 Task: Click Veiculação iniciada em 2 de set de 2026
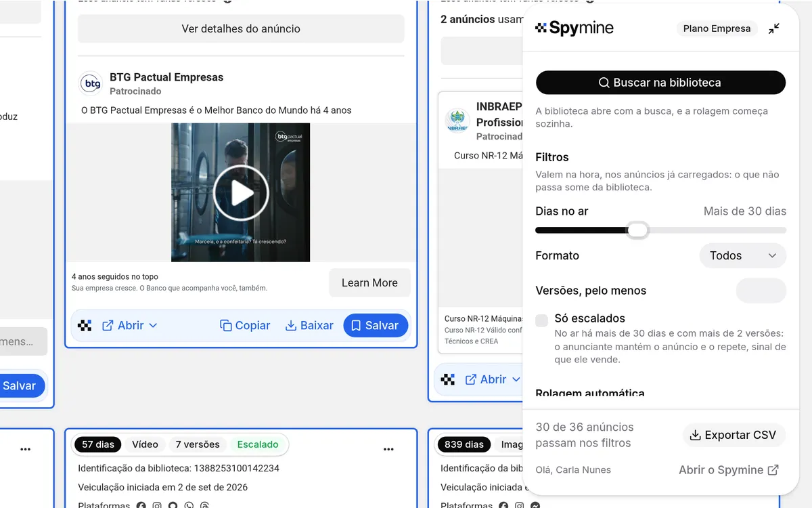[163, 487]
